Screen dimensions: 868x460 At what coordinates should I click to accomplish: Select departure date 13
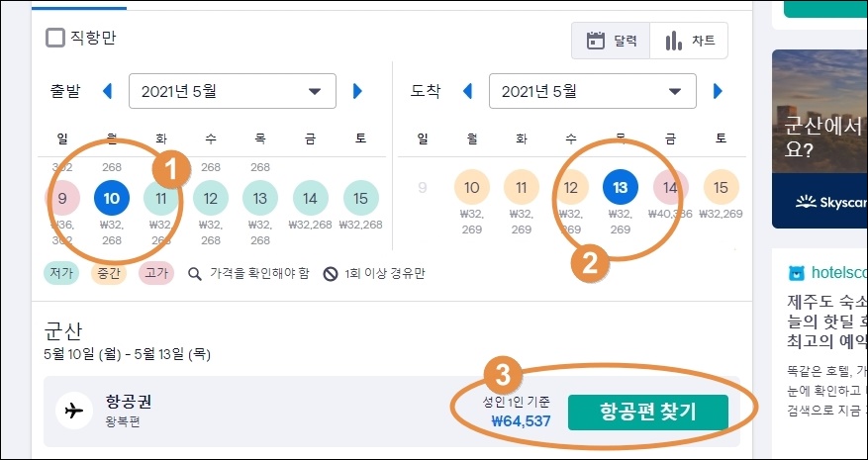click(260, 198)
